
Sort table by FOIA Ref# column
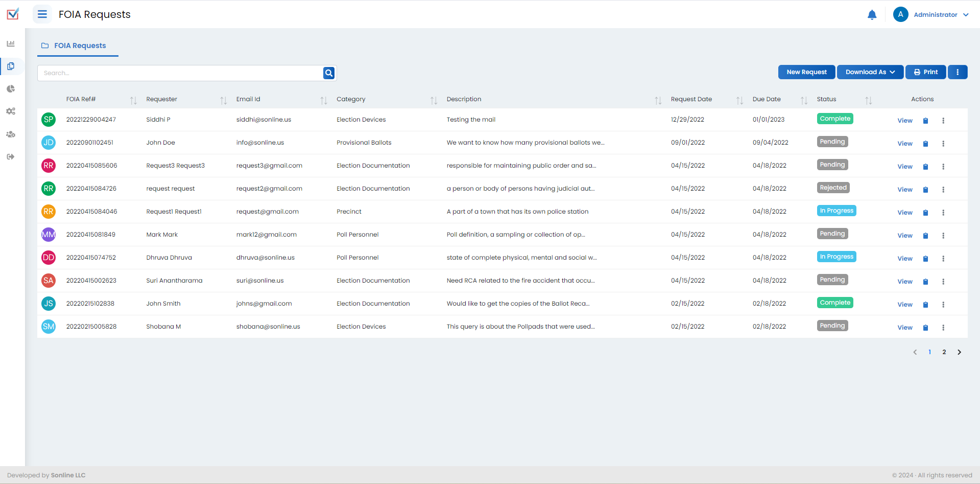click(x=133, y=100)
